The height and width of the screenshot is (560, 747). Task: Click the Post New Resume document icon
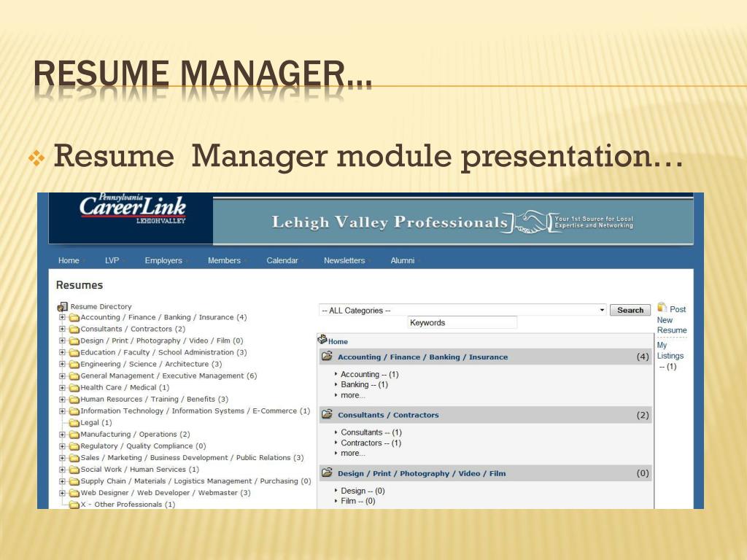(x=662, y=307)
